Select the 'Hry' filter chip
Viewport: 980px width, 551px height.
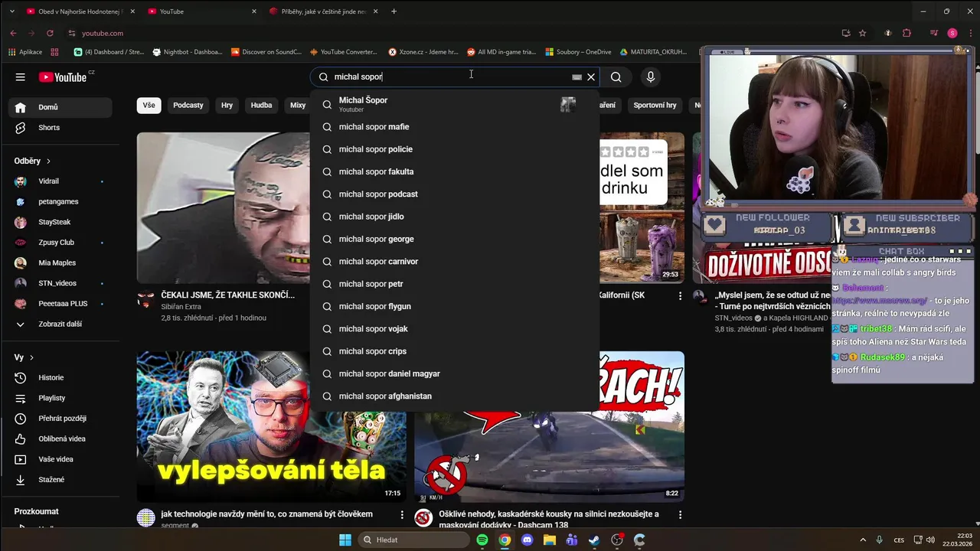227,106
